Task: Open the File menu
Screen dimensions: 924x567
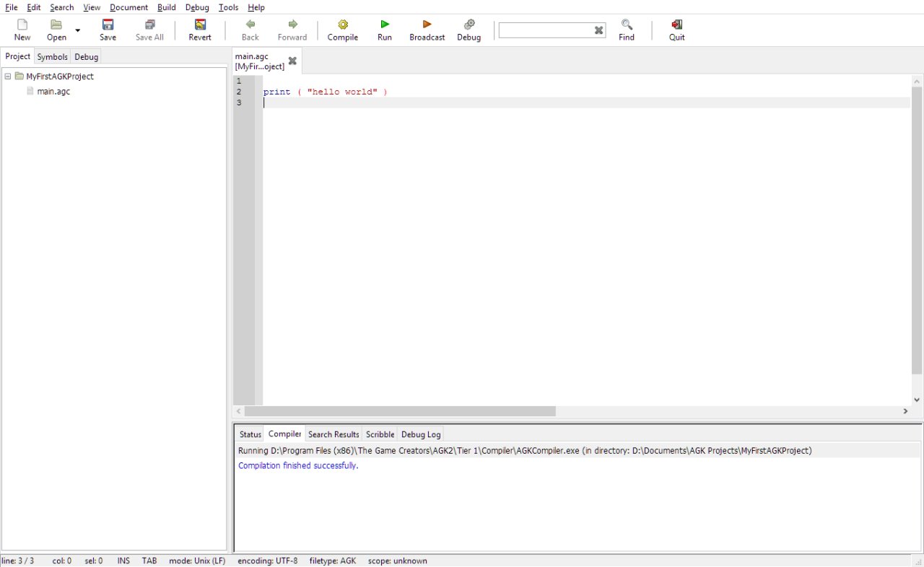Action: click(x=12, y=7)
